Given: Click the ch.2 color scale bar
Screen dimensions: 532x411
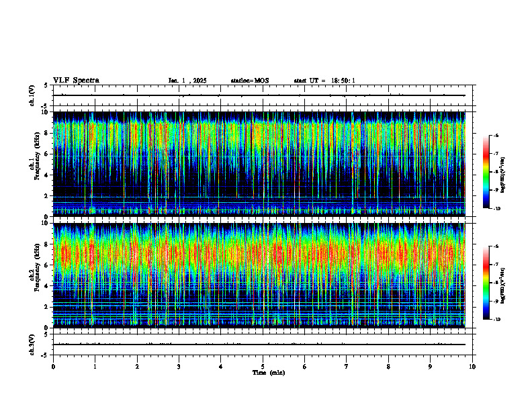Looking at the screenshot, I should point(486,283).
